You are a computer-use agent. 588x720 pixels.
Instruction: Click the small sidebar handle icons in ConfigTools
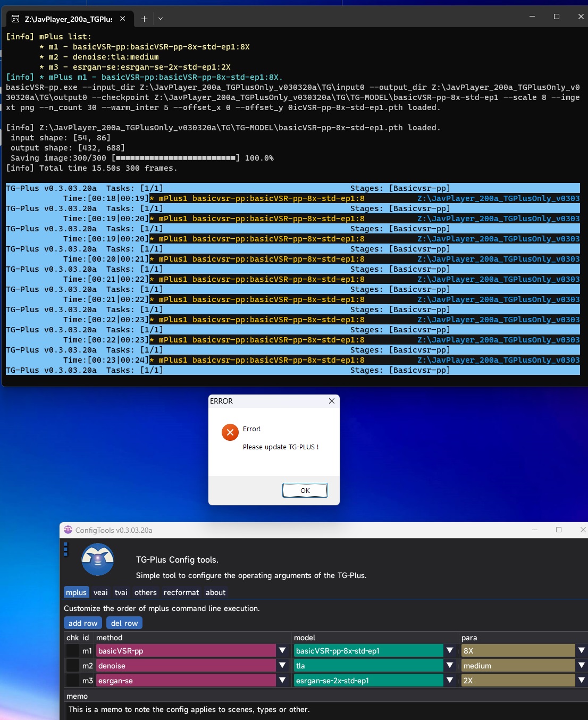click(x=65, y=550)
